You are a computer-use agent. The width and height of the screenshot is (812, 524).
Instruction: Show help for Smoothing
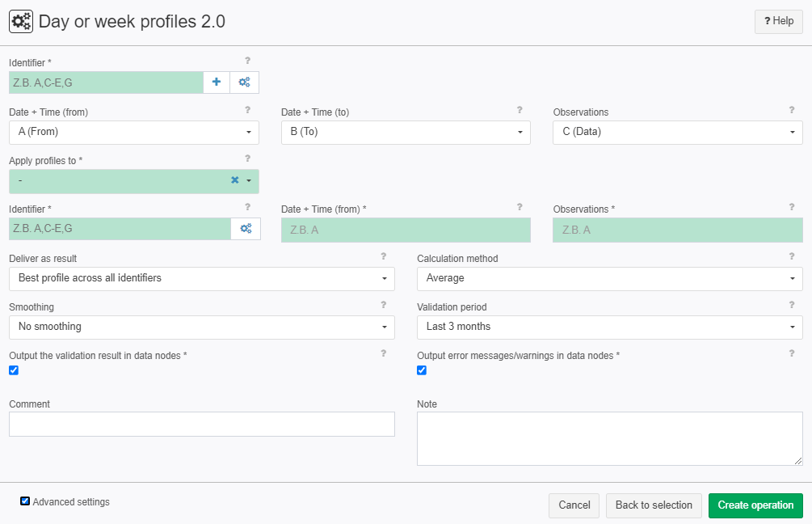(x=383, y=305)
